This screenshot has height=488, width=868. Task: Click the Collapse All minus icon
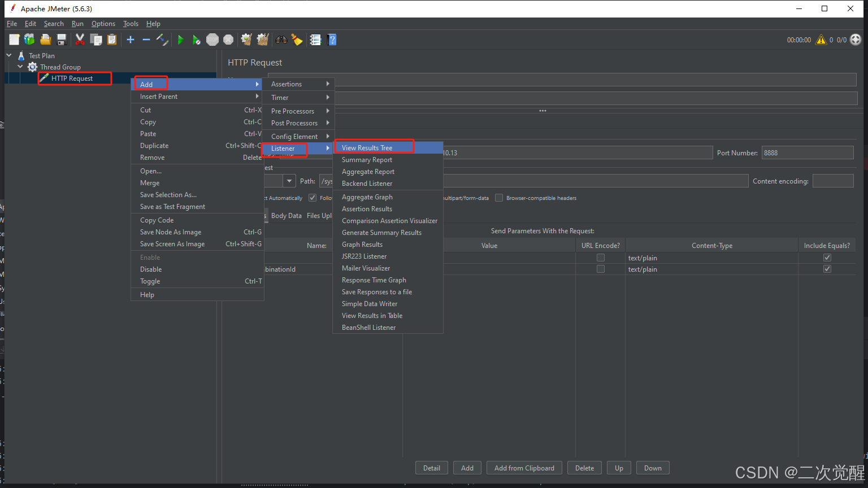[x=146, y=40]
